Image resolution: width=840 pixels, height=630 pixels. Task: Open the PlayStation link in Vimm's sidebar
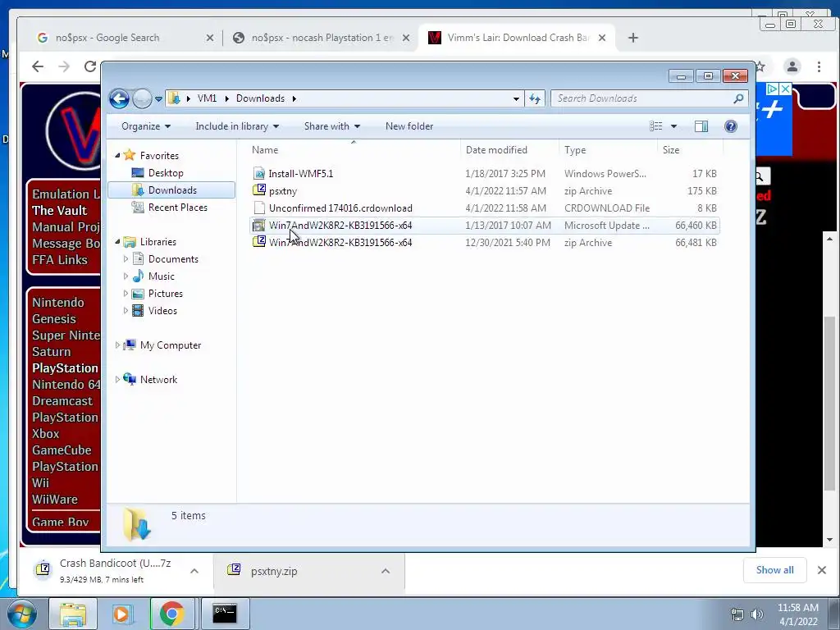coord(66,368)
